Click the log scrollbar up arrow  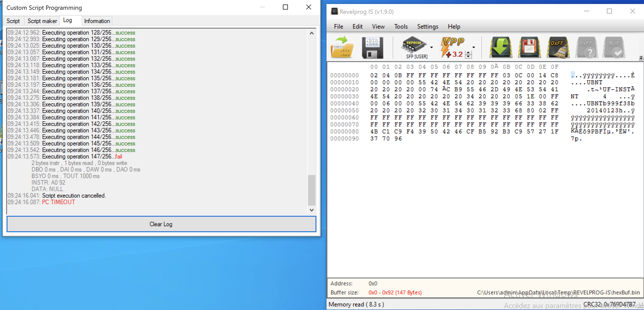click(311, 33)
